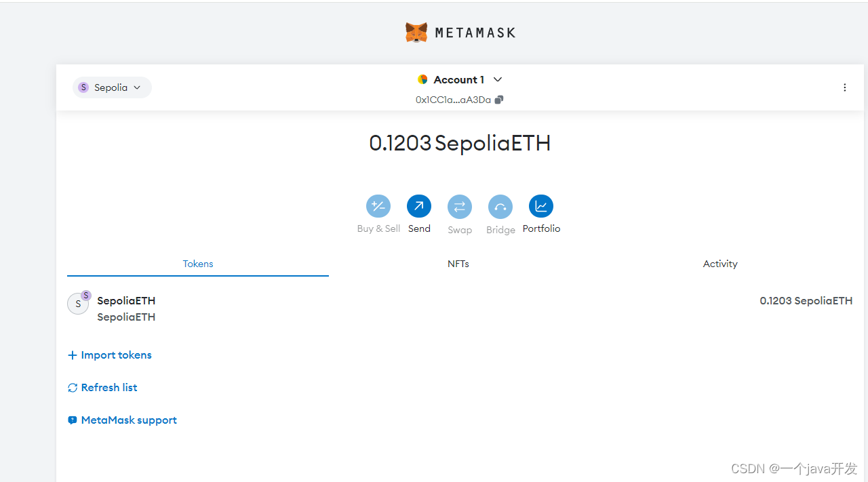Click the Swap arrows icon
This screenshot has width=868, height=482.
tap(460, 206)
